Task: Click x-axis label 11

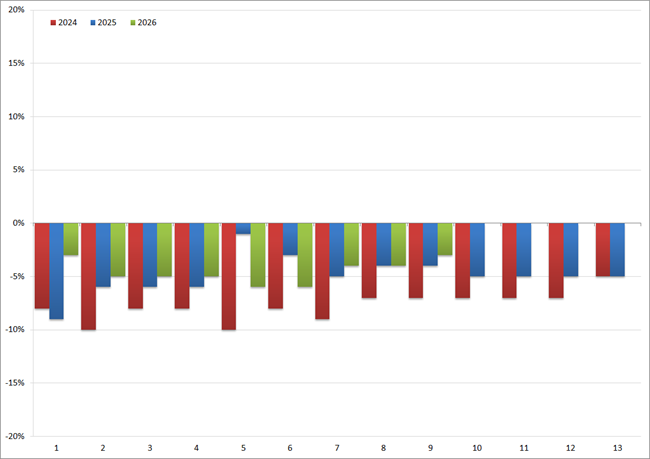Action: click(524, 448)
